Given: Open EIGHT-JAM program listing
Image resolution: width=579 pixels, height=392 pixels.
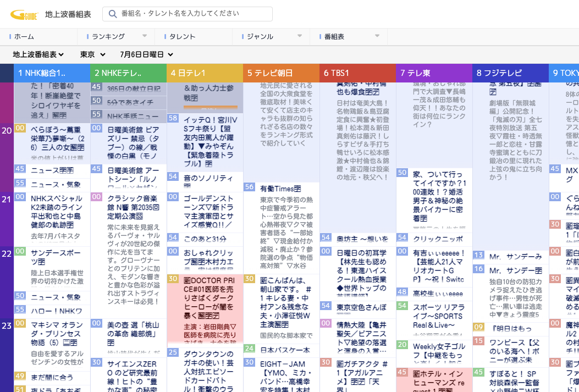Looking at the screenshot, I should pos(282,374).
